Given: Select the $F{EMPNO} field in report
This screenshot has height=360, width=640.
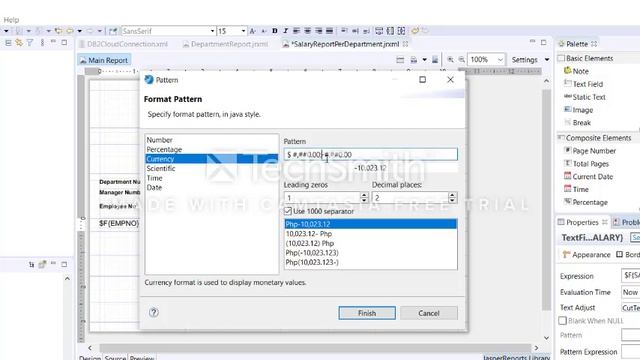Looking at the screenshot, I should coord(119,223).
